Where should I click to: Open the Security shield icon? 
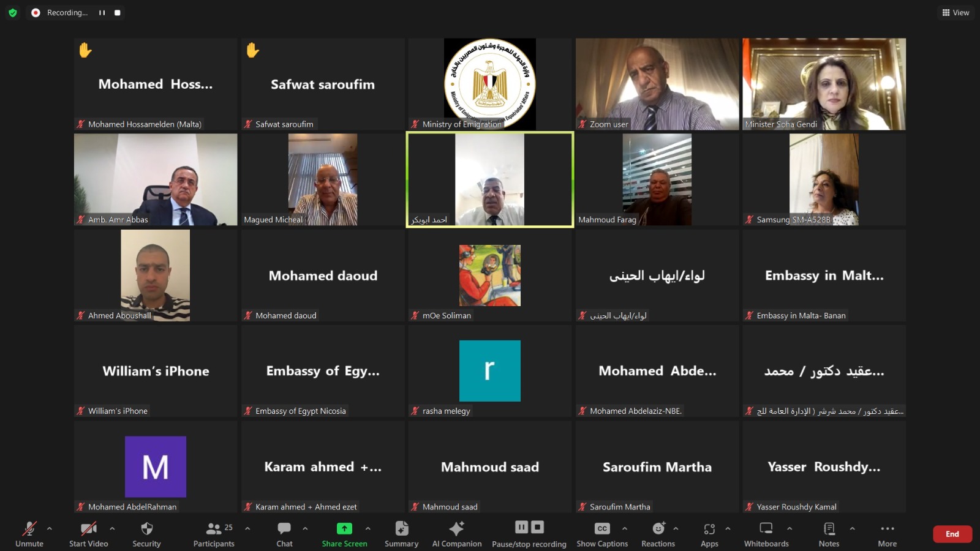(146, 528)
